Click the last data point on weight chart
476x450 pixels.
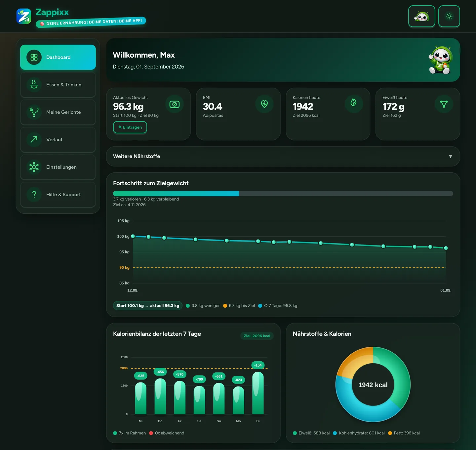446,248
